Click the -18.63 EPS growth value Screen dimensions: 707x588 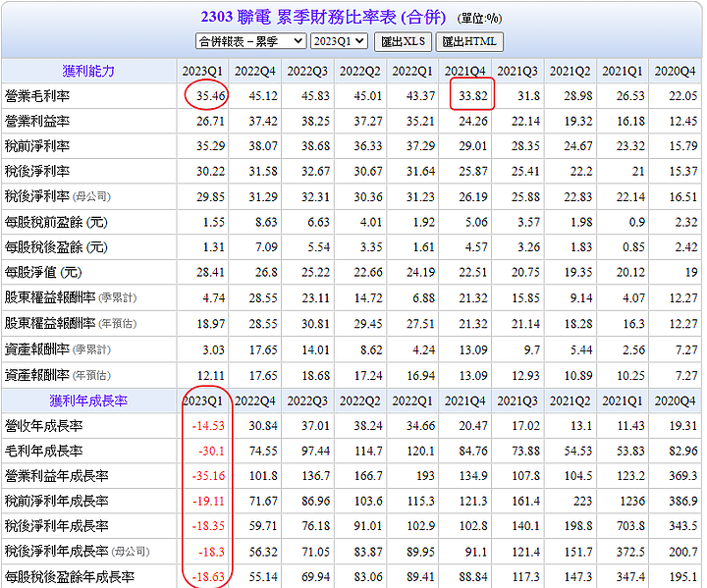[208, 577]
